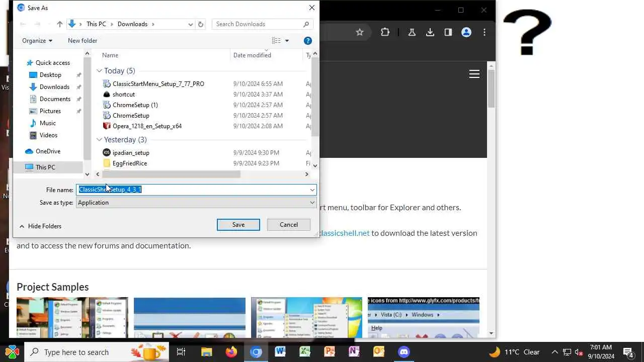Open first Project Samples thumbnail

pos(72,317)
